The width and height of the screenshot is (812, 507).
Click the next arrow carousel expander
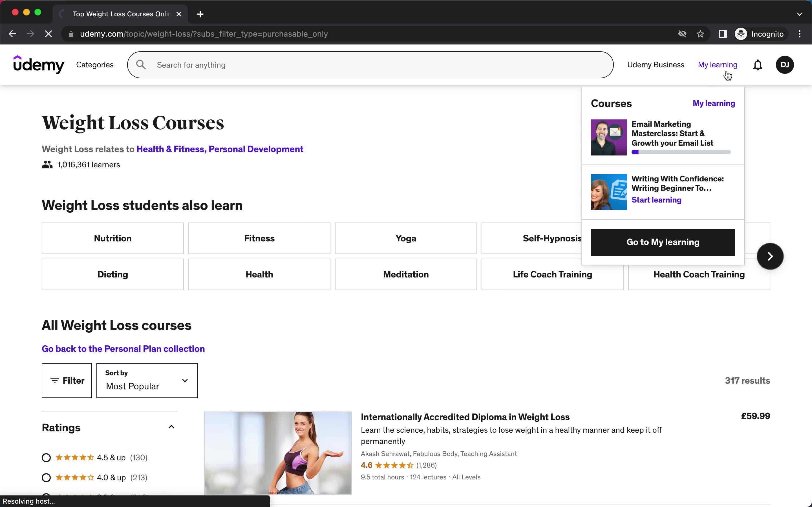tap(770, 256)
